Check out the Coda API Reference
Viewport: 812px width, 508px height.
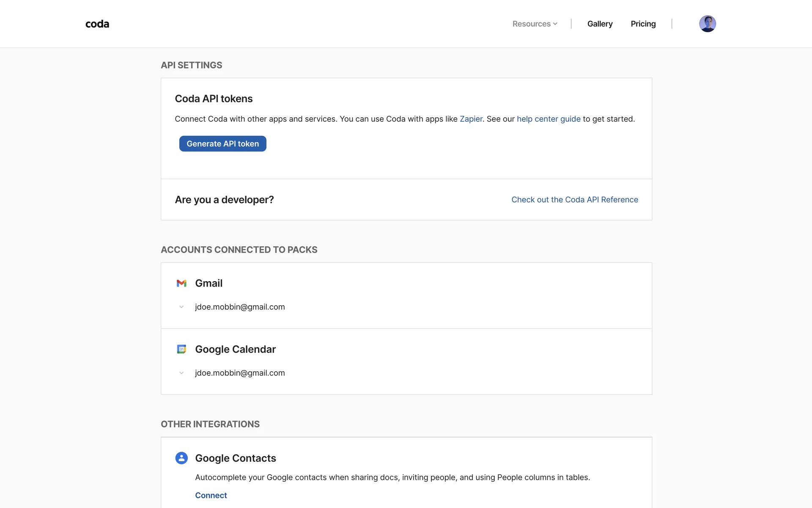(x=574, y=200)
